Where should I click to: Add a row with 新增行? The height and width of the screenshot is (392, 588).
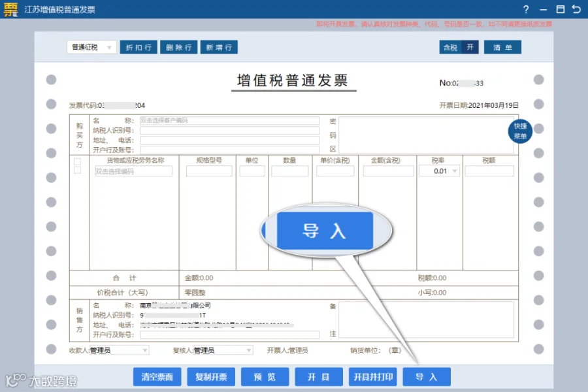[219, 47]
